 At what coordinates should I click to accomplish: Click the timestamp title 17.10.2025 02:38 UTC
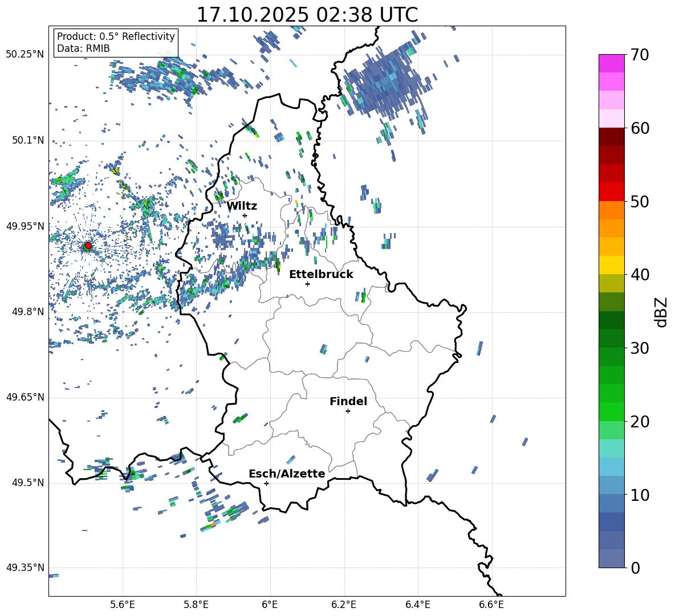click(x=307, y=15)
